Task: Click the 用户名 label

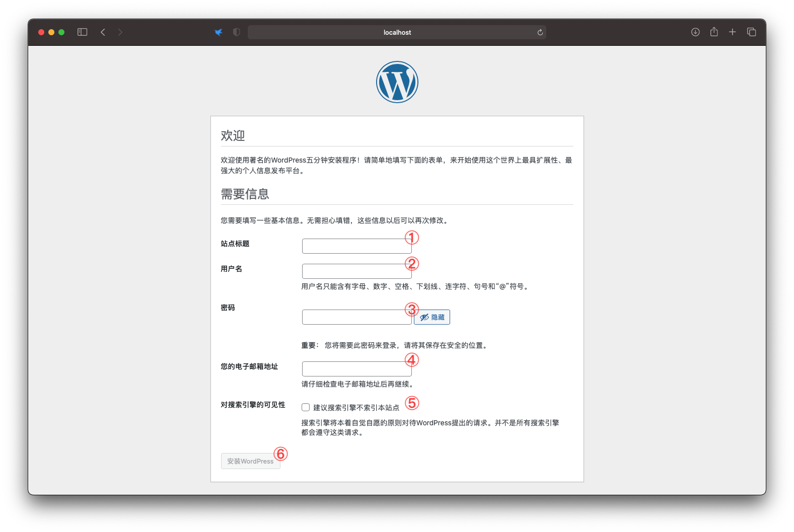Action: tap(231, 269)
